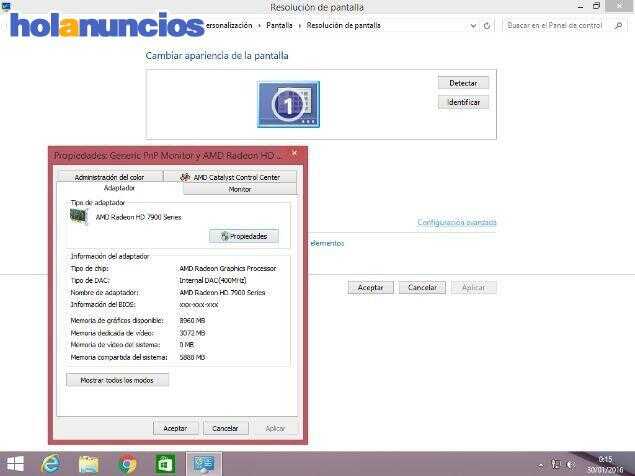This screenshot has width=635, height=476.
Task: Open the Configuración avanzada link
Action: [x=457, y=222]
